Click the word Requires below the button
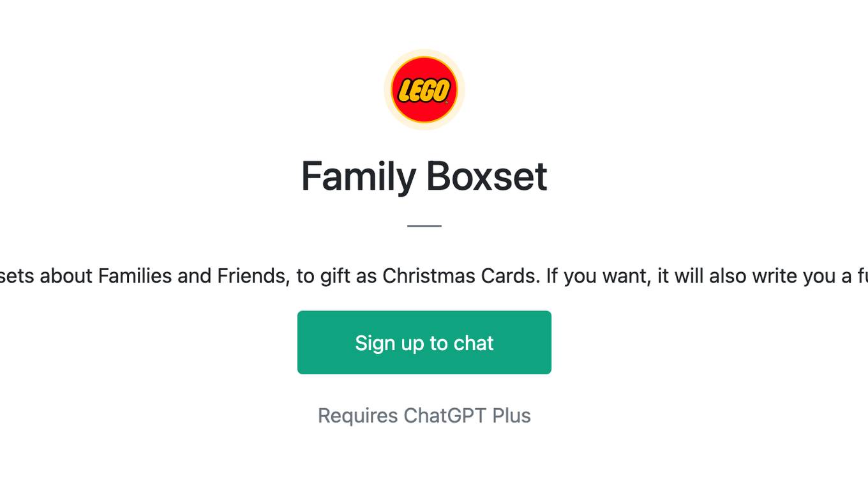Image resolution: width=868 pixels, height=488 pixels. pyautogui.click(x=358, y=416)
